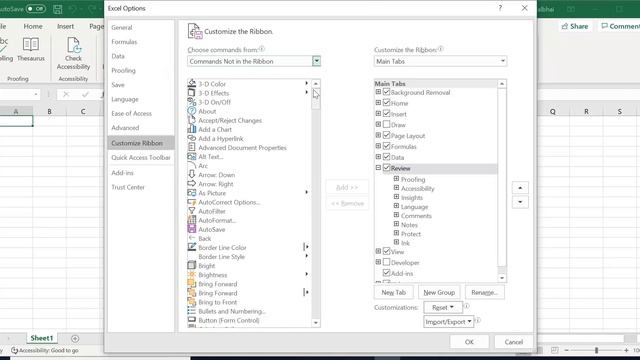The image size is (640, 360).
Task: Select the AutoSave command icon in list
Action: [x=191, y=229]
